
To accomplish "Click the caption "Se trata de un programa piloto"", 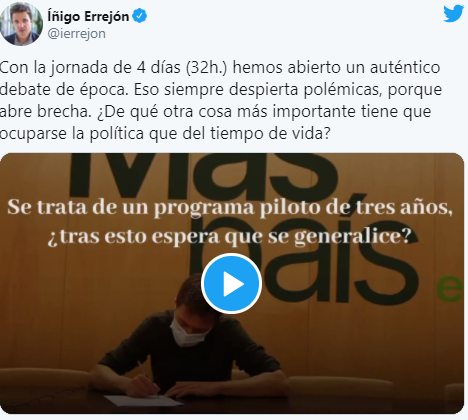I will [x=230, y=207].
